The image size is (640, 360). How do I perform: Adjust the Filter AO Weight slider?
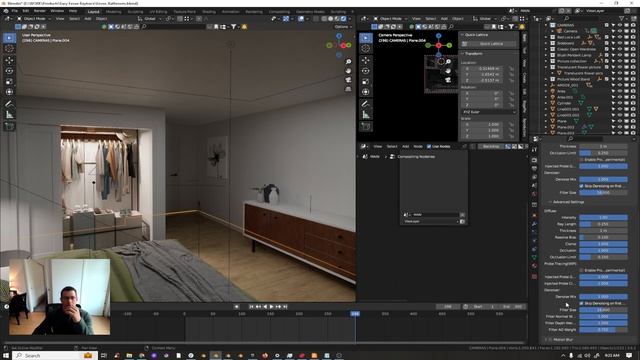click(x=603, y=329)
